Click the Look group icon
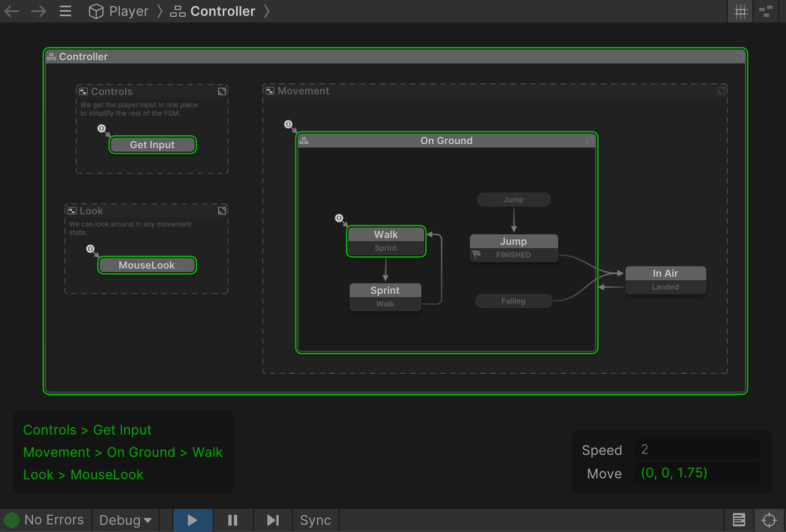This screenshot has width=786, height=532. pos(72,210)
